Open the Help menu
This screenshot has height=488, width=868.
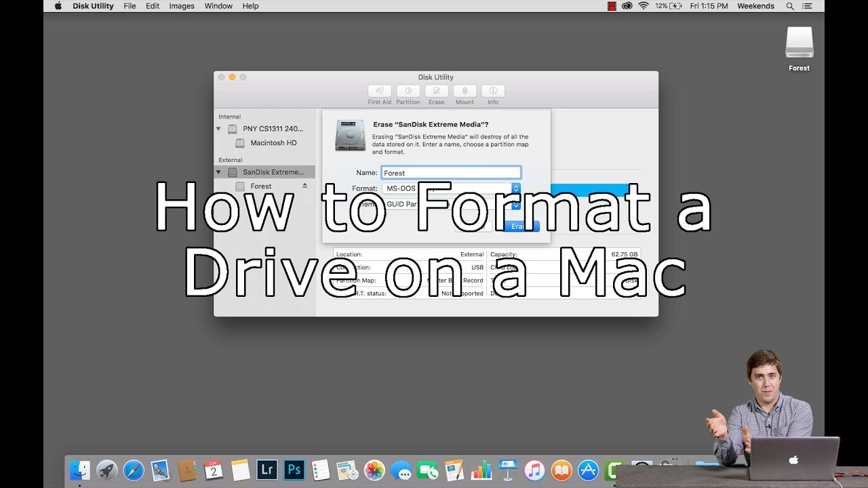250,6
